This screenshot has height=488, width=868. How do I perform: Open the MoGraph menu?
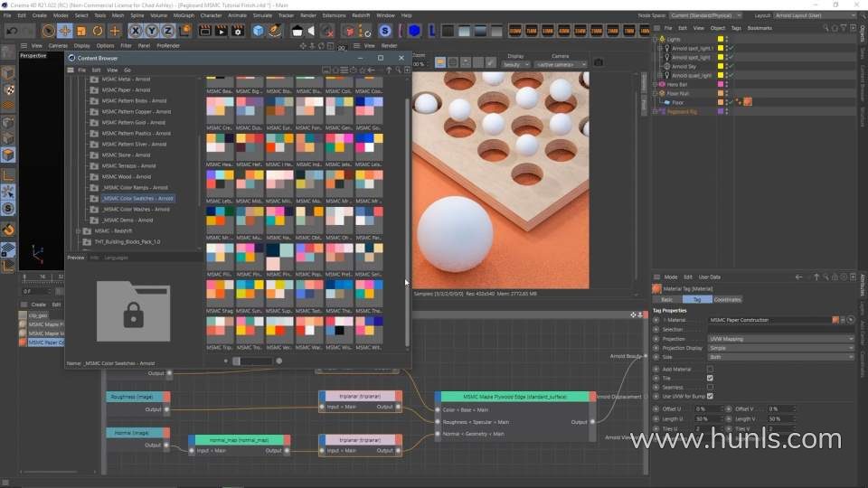(184, 15)
